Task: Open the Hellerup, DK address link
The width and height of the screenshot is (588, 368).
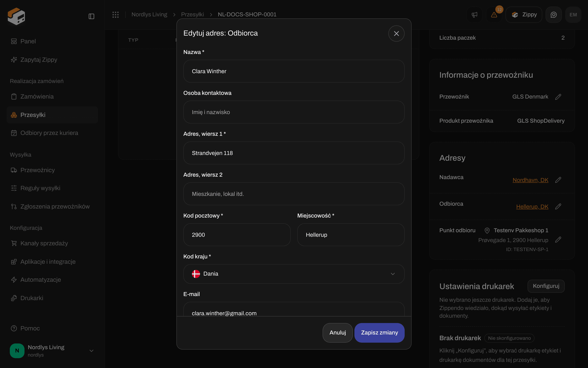Action: click(x=532, y=207)
